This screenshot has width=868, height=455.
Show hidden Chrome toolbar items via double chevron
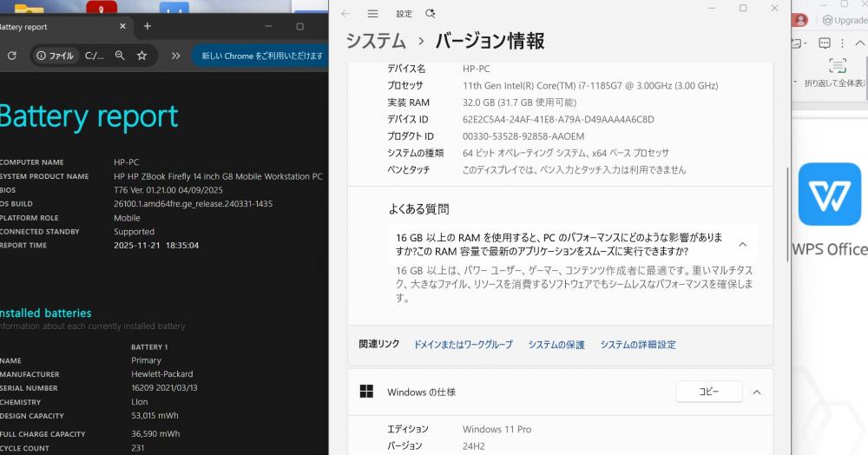point(175,56)
